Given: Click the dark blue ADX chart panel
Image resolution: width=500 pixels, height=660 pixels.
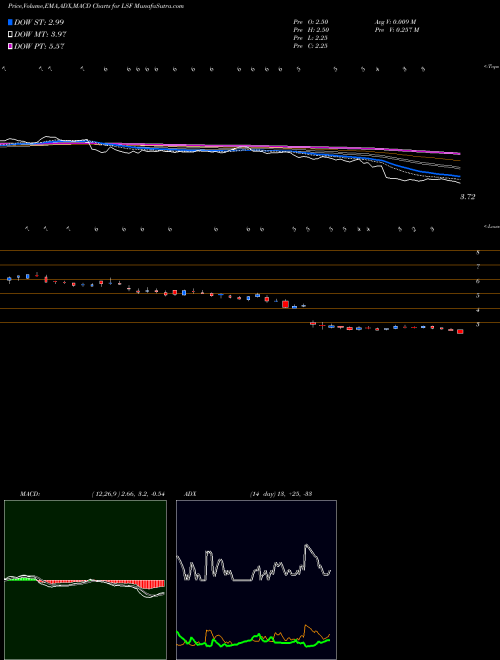Looking at the screenshot, I should pos(256,580).
